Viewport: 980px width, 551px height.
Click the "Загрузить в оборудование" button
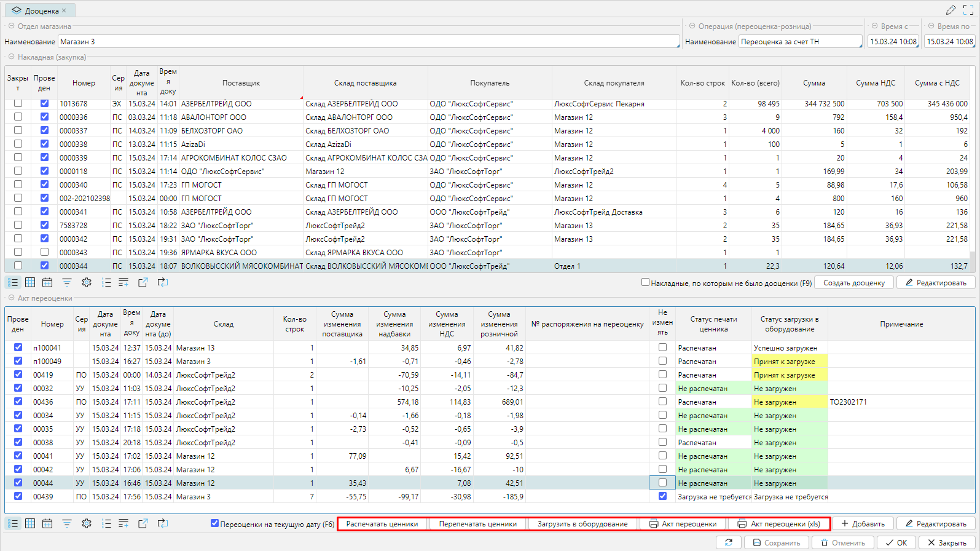[582, 524]
